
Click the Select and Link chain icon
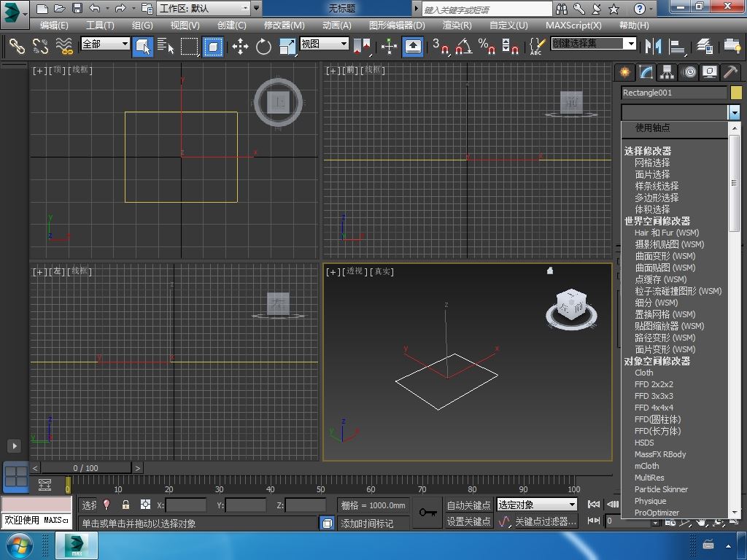pyautogui.click(x=17, y=47)
